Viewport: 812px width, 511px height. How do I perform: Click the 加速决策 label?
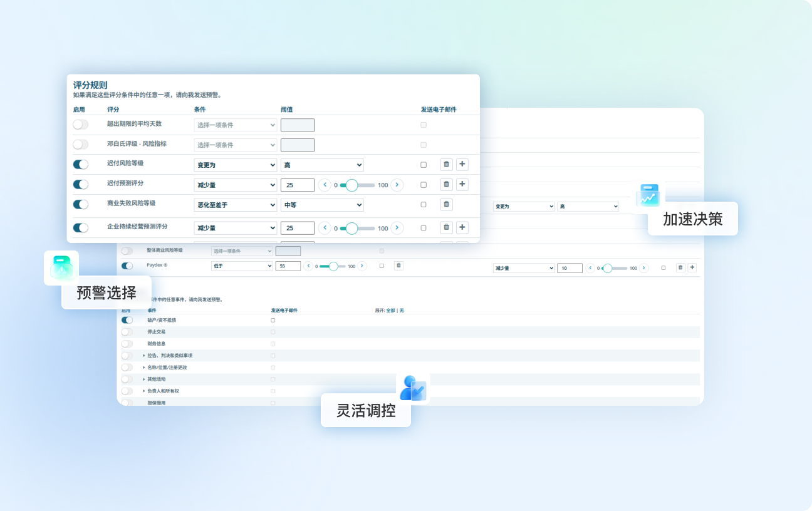[692, 219]
